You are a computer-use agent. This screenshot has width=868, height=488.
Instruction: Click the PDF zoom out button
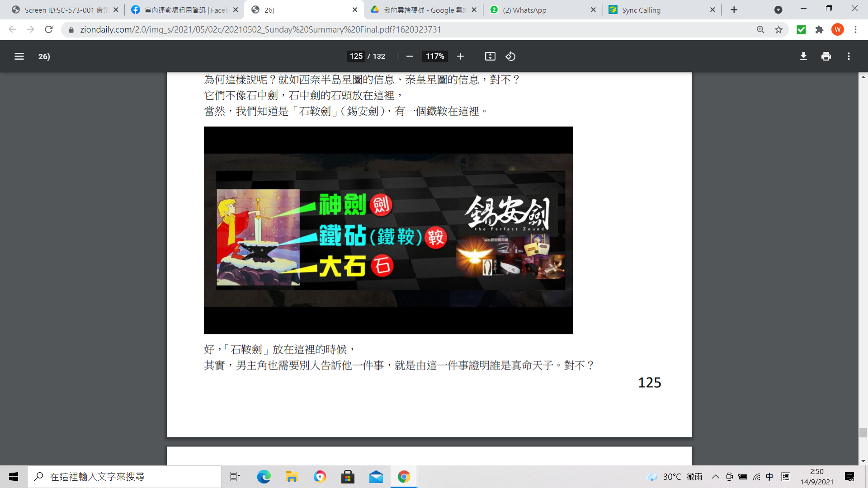coord(410,56)
